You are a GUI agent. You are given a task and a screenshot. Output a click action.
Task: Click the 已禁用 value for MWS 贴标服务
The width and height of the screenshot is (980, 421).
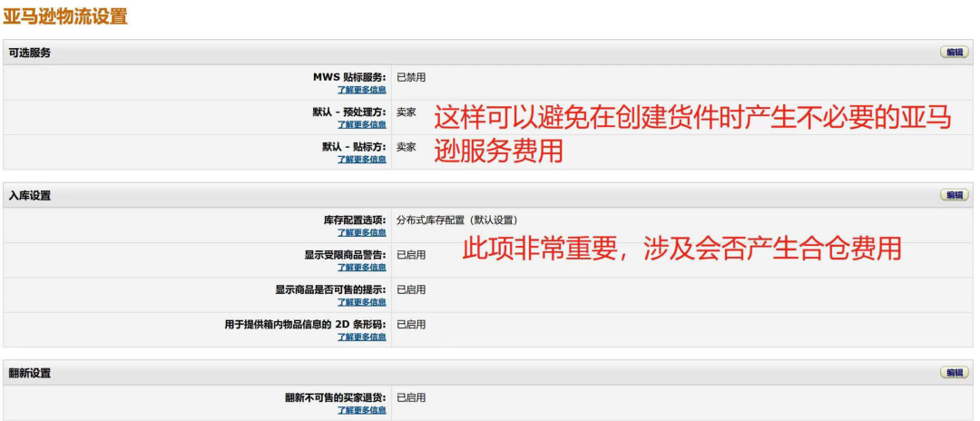(x=411, y=77)
